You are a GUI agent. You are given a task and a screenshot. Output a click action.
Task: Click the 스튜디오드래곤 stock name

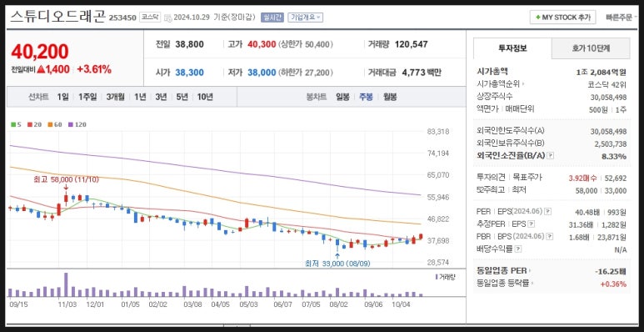57,17
